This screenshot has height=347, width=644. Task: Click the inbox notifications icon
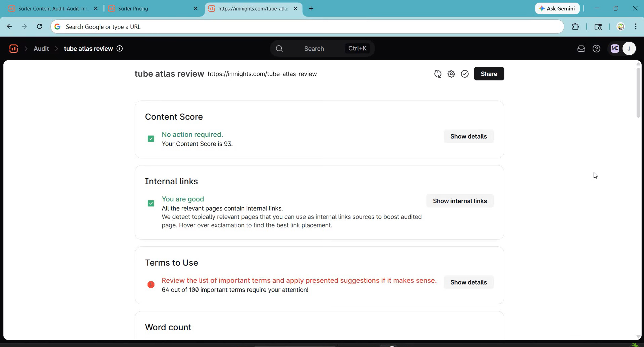tap(581, 48)
